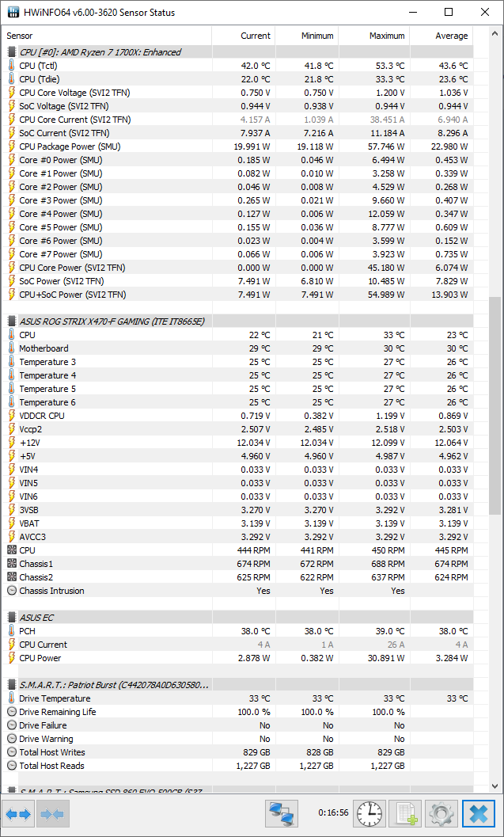Click drive icon beside S.M.A.R.T. Patriot Burst
The width and height of the screenshot is (504, 837).
[x=11, y=685]
